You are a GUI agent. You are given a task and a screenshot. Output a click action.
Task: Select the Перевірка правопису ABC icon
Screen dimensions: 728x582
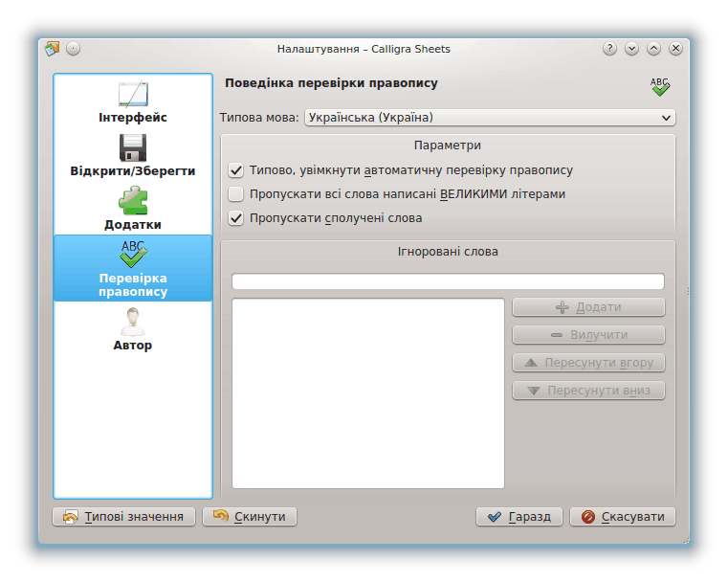pyautogui.click(x=133, y=255)
